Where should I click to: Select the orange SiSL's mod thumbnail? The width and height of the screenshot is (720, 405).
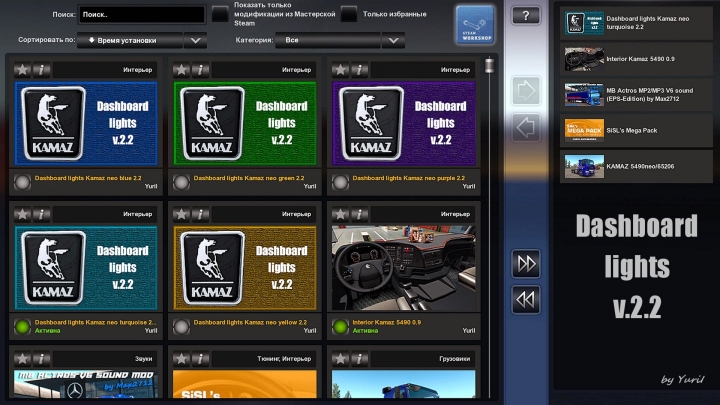coord(245,384)
